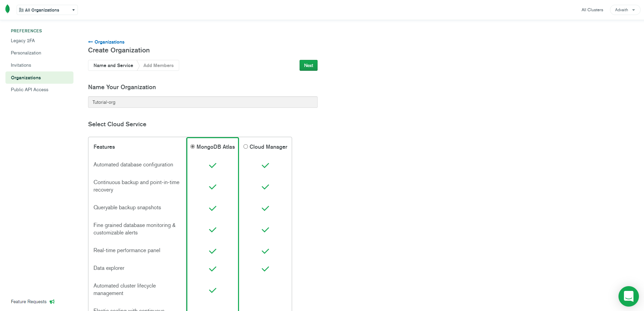Click 'Fine grained database monitoring' feature text
This screenshot has width=644, height=311.
(x=135, y=229)
